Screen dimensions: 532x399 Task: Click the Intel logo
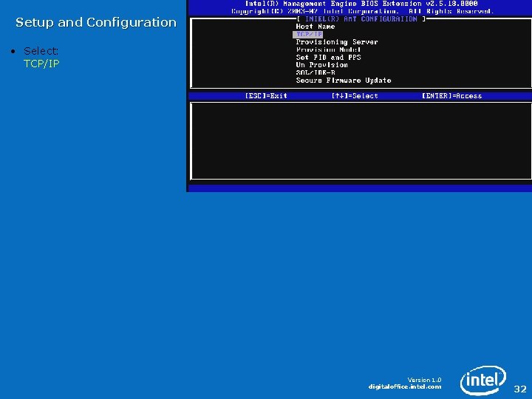482,380
